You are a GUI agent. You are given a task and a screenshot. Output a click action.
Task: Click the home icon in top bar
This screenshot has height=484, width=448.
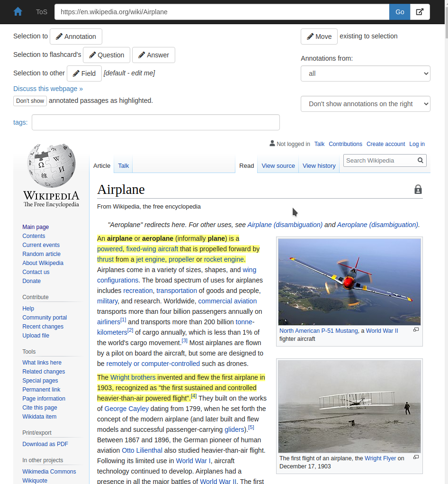pyautogui.click(x=18, y=12)
